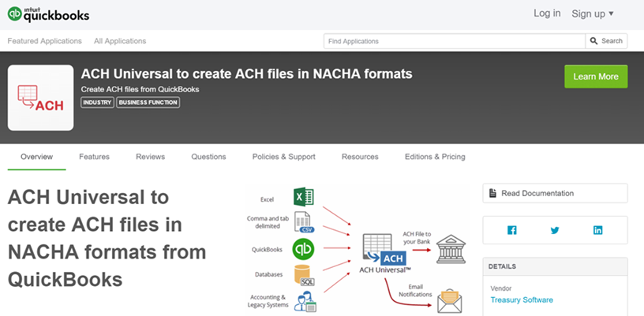
Task: Click the SQL database icon in the diagram
Action: pos(305,275)
